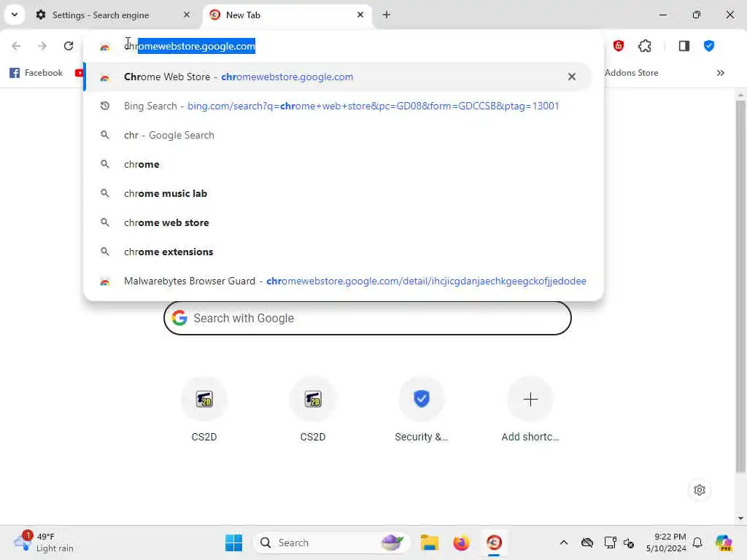
Task: Open the blue Security shield toolbar icon
Action: pyautogui.click(x=709, y=46)
